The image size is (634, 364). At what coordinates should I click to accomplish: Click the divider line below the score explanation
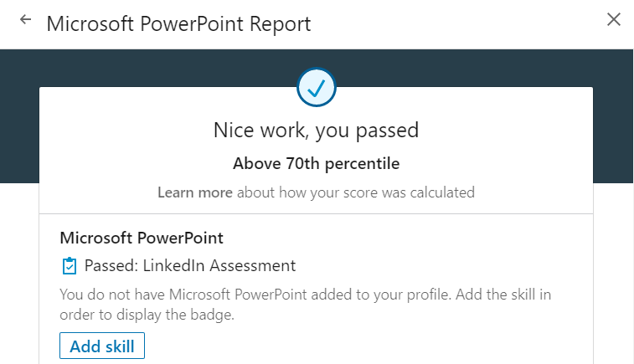pos(316,213)
